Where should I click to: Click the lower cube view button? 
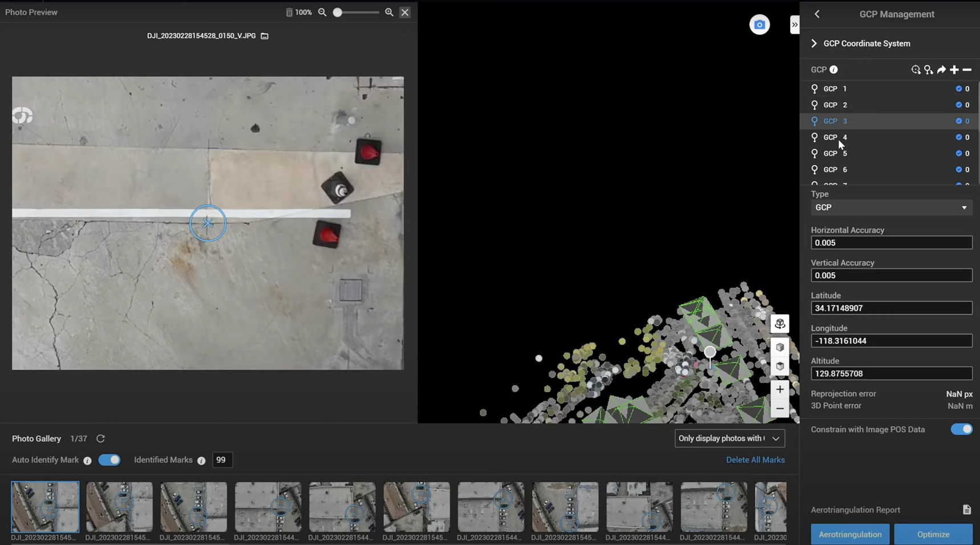[x=780, y=367]
